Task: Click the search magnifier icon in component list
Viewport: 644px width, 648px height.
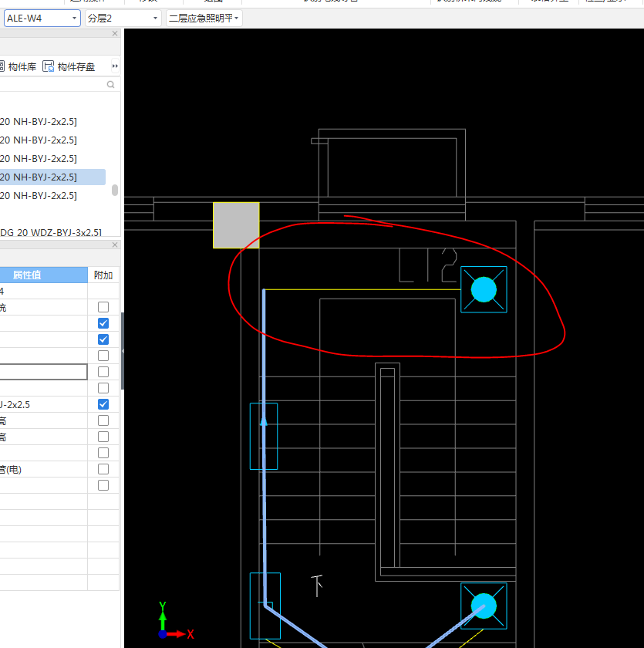Action: pos(110,84)
